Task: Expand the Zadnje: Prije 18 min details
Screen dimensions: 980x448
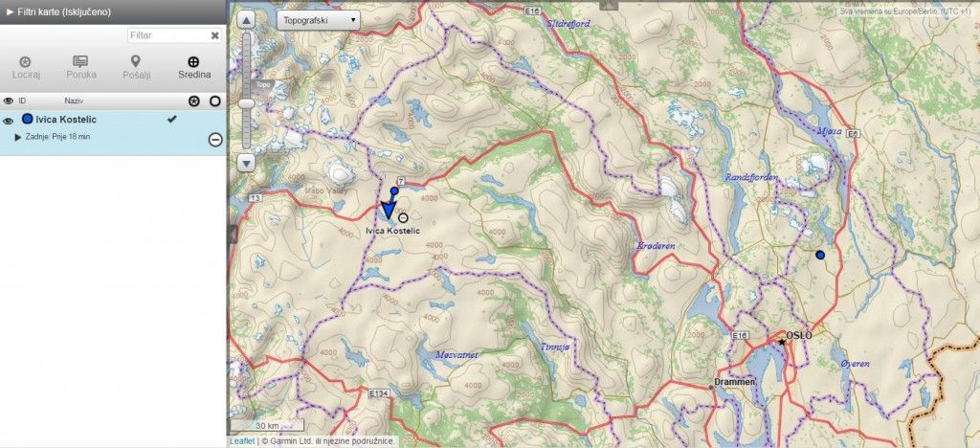Action: click(x=18, y=137)
